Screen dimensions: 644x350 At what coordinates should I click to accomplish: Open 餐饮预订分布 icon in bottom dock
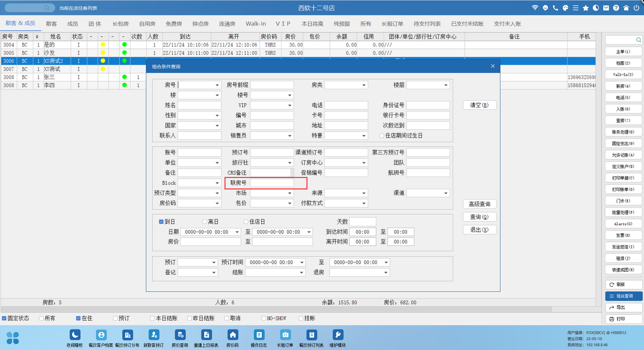tap(127, 335)
